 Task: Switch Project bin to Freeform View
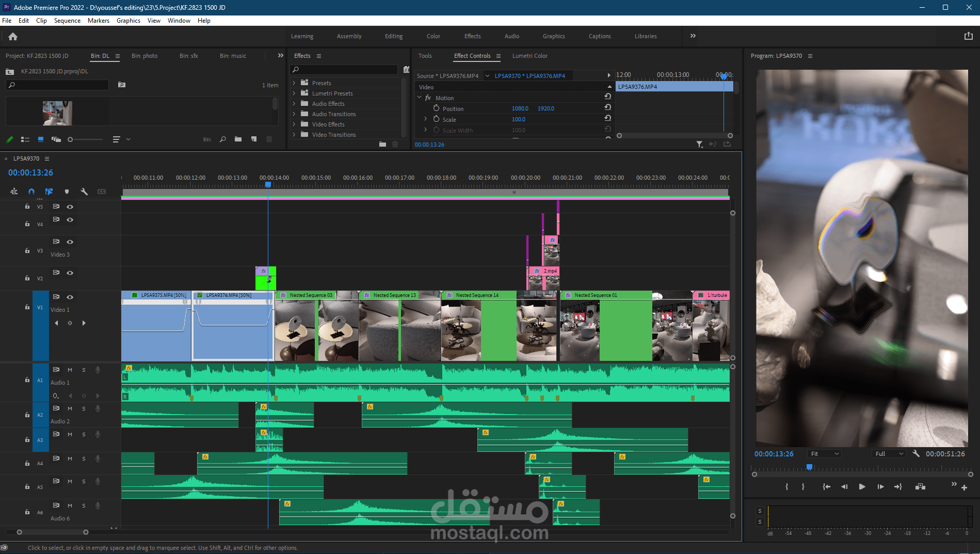[x=56, y=139]
